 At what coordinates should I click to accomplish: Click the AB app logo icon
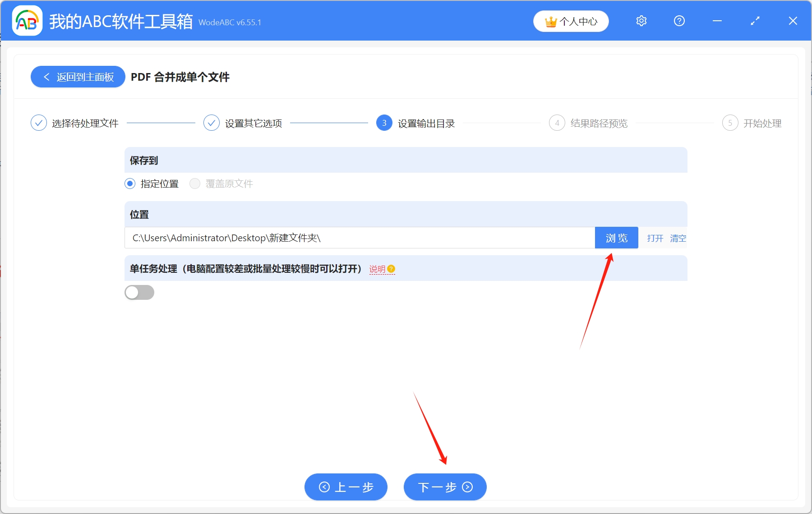click(27, 21)
